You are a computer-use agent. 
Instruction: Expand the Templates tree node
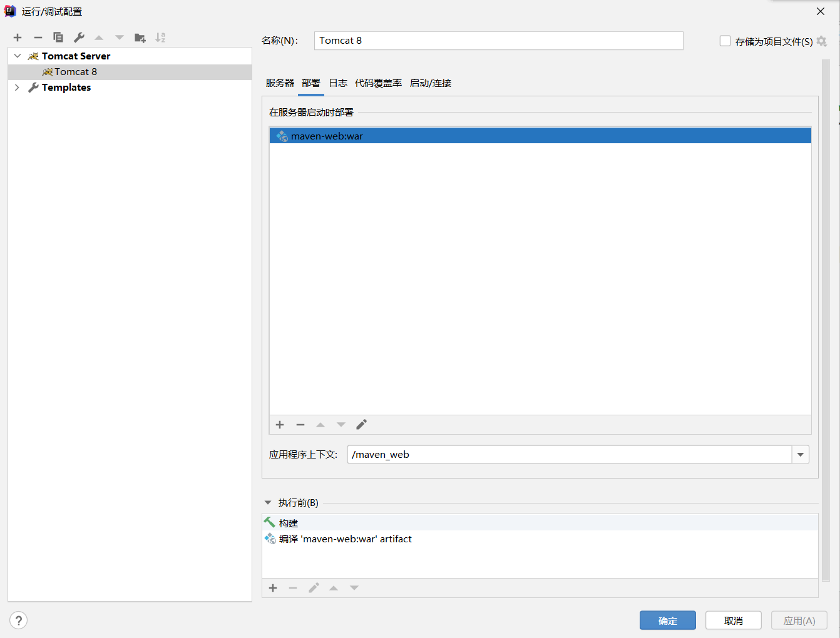(x=18, y=88)
